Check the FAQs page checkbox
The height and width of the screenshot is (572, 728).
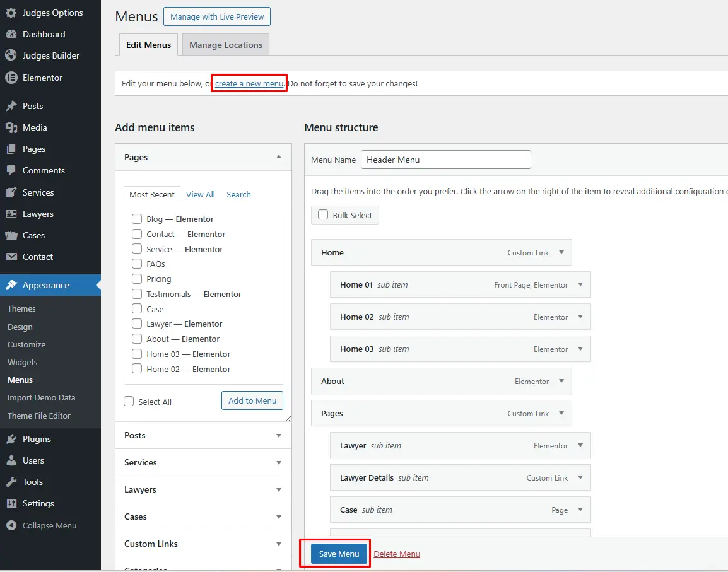pos(137,264)
